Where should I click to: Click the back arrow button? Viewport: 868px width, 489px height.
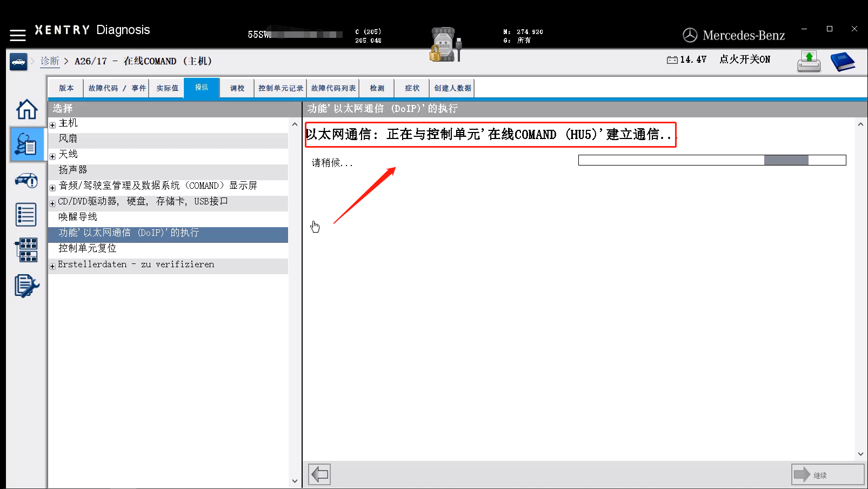pyautogui.click(x=319, y=475)
